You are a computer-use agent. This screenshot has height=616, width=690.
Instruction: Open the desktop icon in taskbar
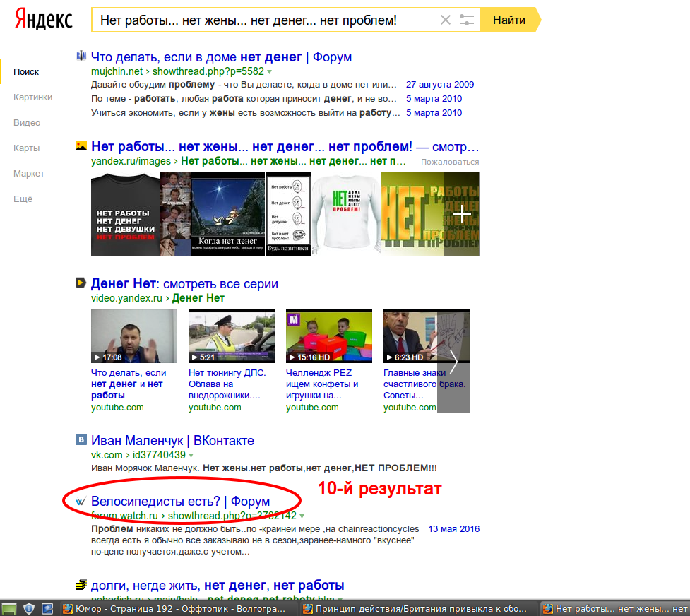click(47, 609)
